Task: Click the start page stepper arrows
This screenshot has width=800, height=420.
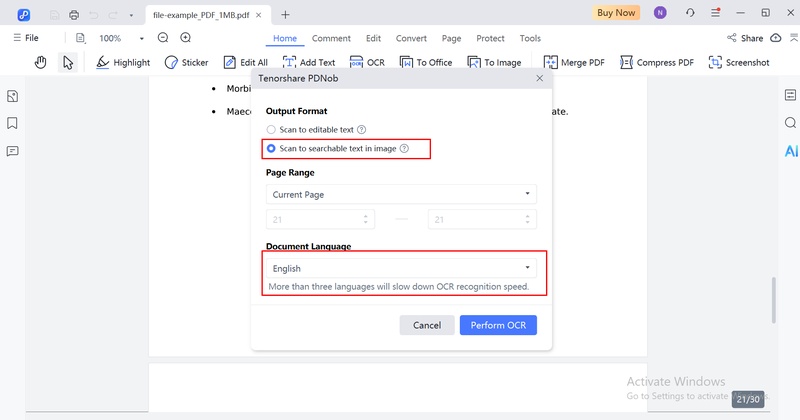Action: [365, 219]
